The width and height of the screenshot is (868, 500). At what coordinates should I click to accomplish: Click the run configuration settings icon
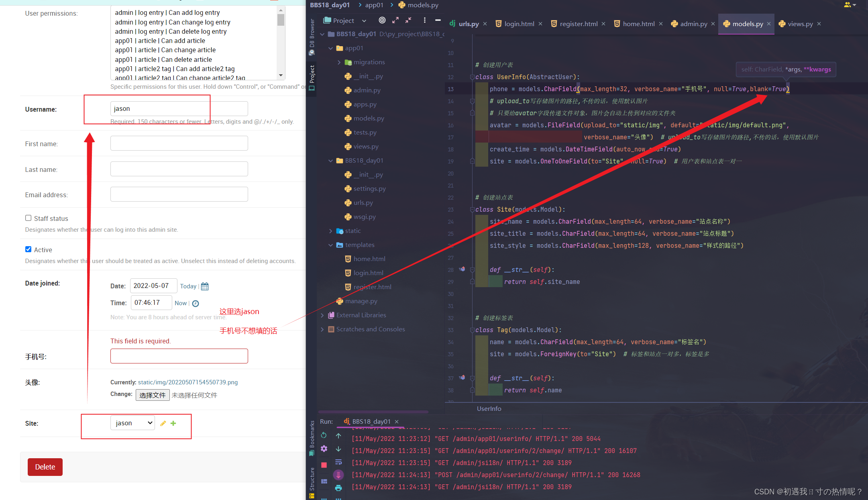[324, 449]
